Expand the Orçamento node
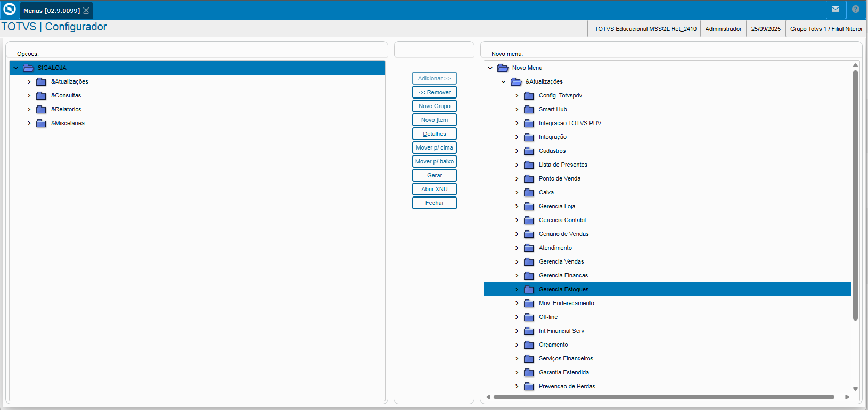The image size is (868, 410). pos(517,345)
